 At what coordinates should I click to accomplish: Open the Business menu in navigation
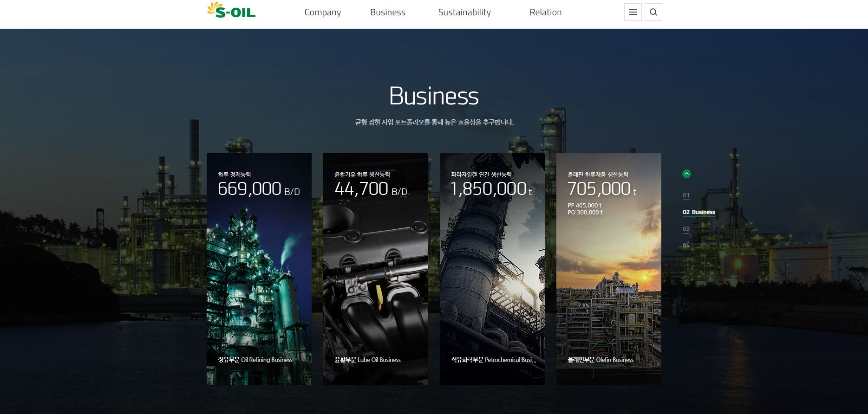(388, 13)
